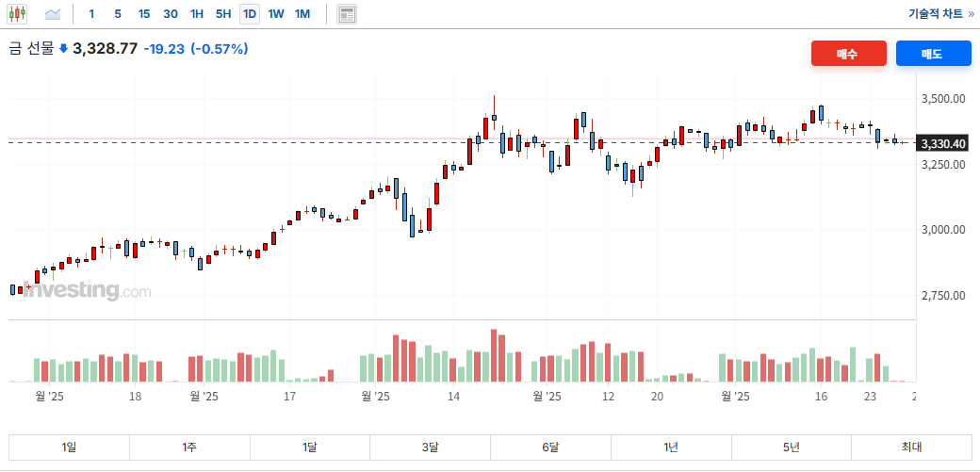This screenshot has height=472, width=980.
Task: Show the 1주 time range
Action: click(x=189, y=447)
